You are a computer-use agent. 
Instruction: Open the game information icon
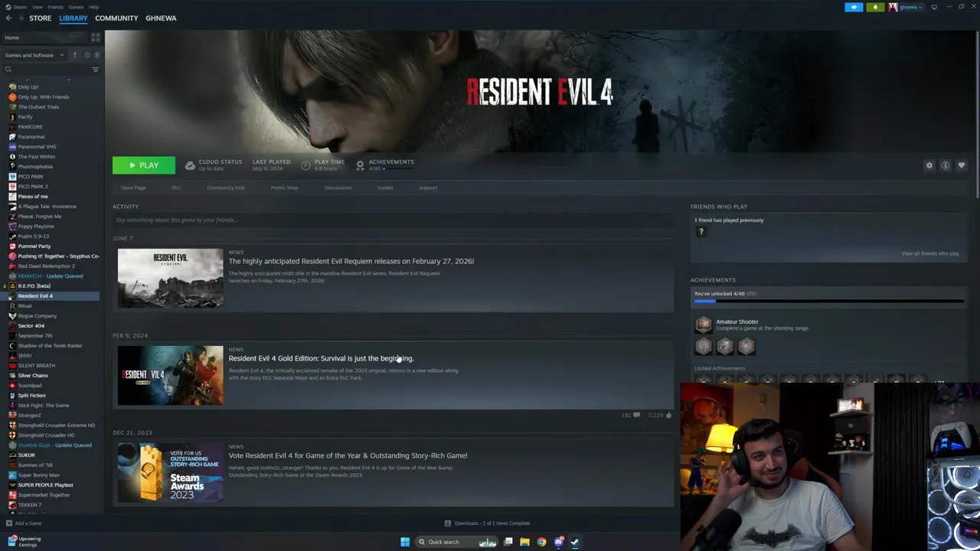[945, 165]
